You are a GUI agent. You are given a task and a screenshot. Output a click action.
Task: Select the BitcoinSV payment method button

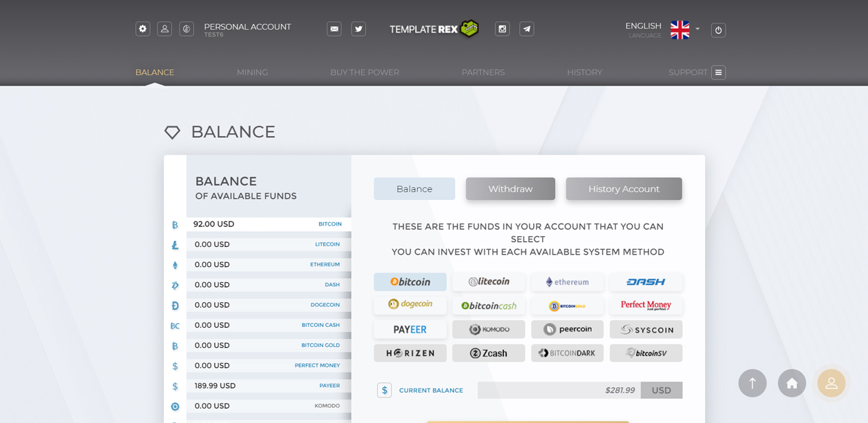[x=646, y=353]
